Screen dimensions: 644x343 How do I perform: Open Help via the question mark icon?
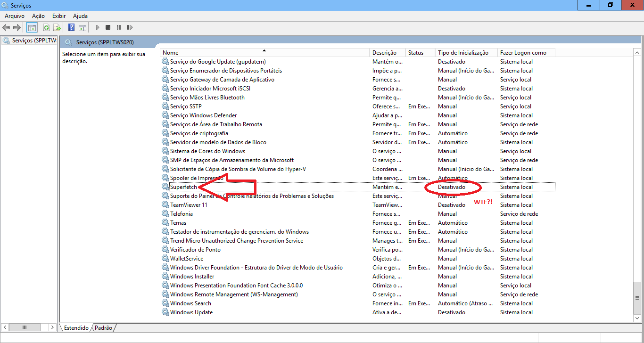[x=72, y=28]
